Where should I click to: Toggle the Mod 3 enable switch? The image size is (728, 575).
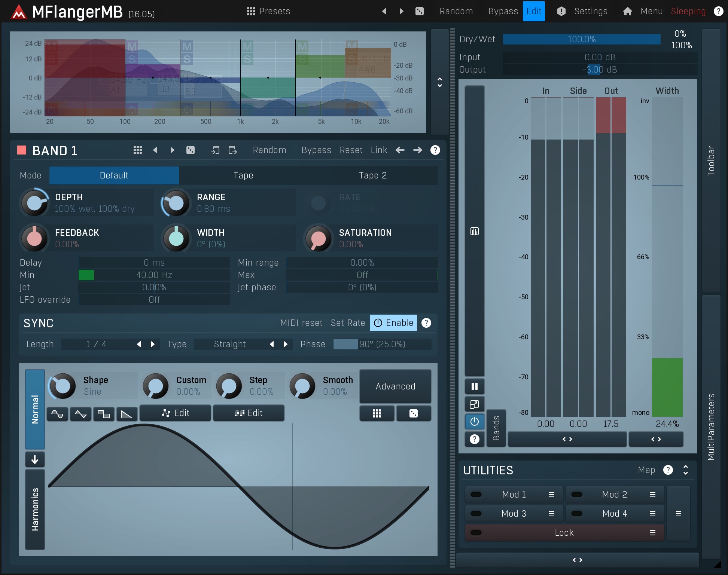click(476, 514)
